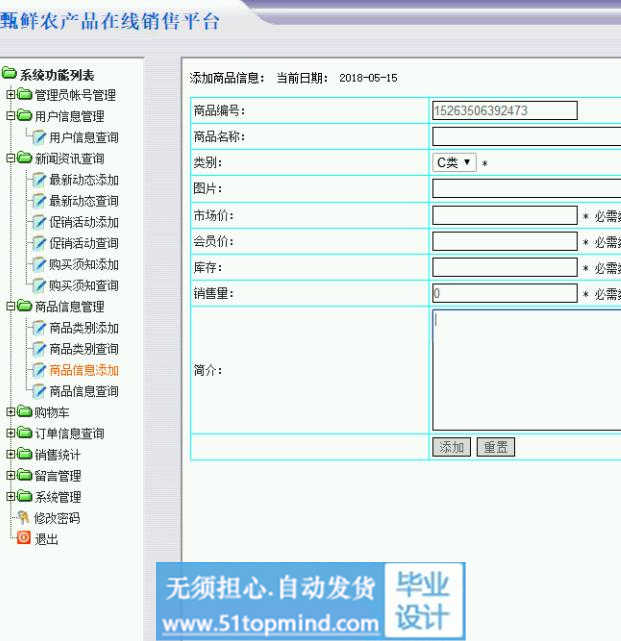Image resolution: width=621 pixels, height=641 pixels.
Task: Click the folder icon of 购物车
Action: coord(25,412)
